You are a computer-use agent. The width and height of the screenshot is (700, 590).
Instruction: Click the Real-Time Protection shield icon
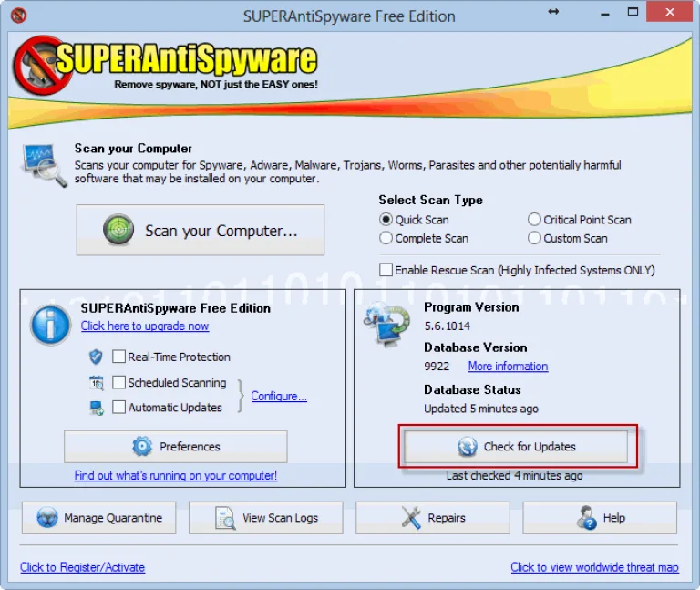pyautogui.click(x=96, y=357)
